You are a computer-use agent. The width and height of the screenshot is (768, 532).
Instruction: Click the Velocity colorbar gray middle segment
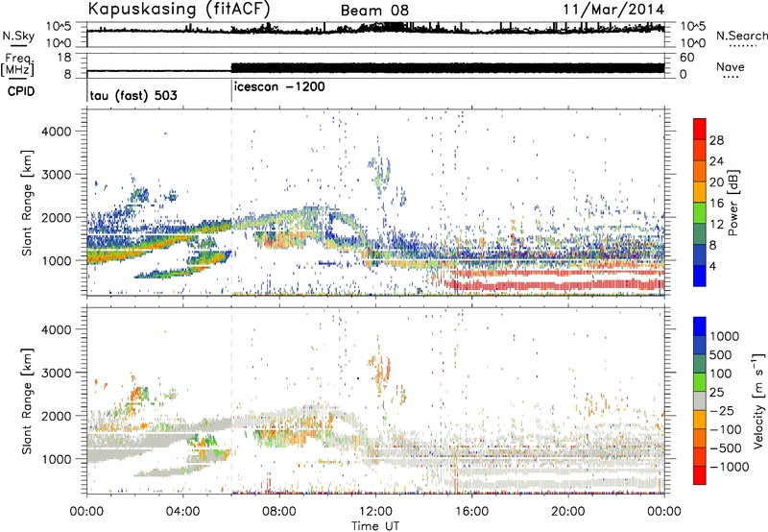coord(700,400)
